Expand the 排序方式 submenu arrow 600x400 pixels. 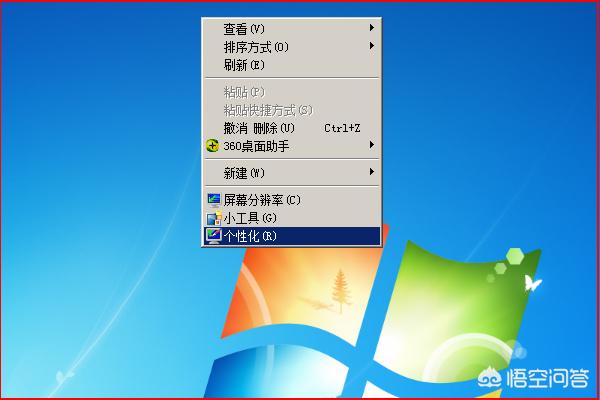click(x=372, y=46)
